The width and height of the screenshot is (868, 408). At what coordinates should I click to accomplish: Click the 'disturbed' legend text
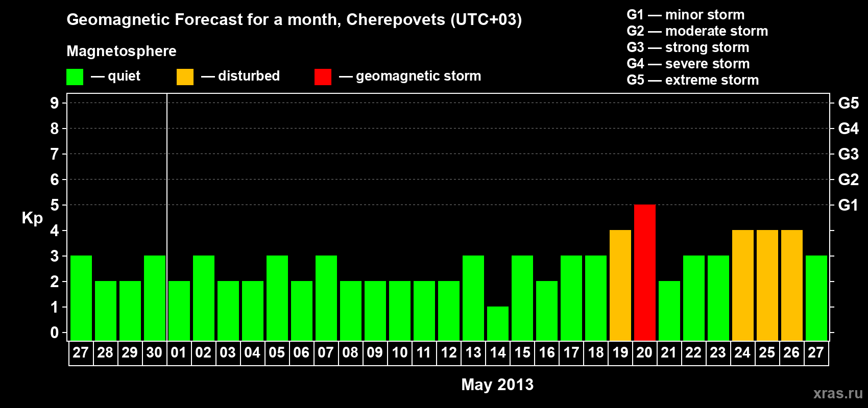click(249, 76)
